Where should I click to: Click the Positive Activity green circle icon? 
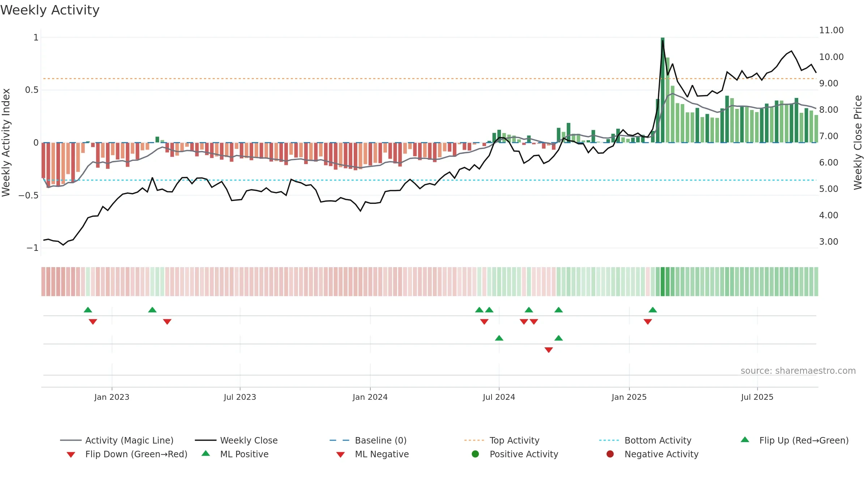point(475,454)
